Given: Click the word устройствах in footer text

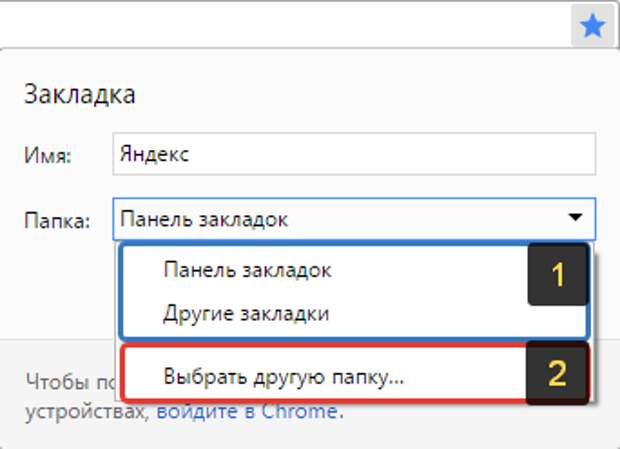Looking at the screenshot, I should point(86,410).
